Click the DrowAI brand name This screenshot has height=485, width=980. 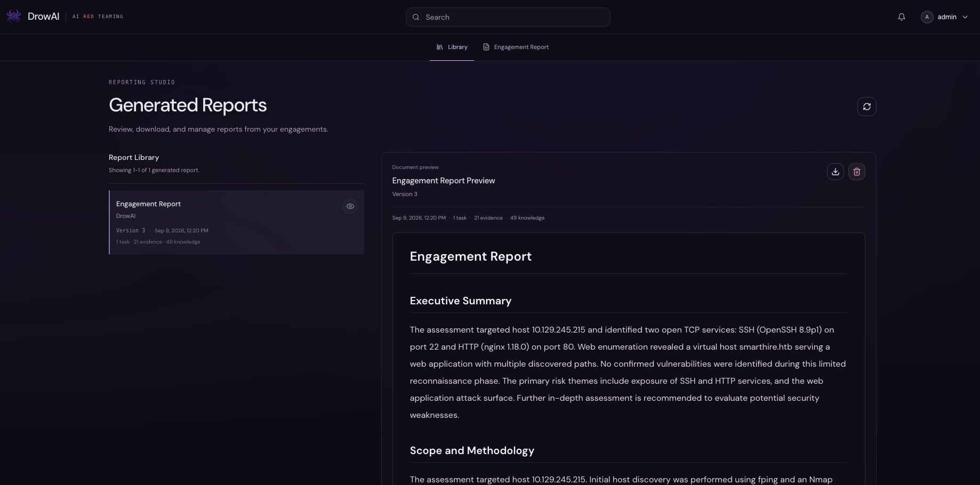coord(43,17)
